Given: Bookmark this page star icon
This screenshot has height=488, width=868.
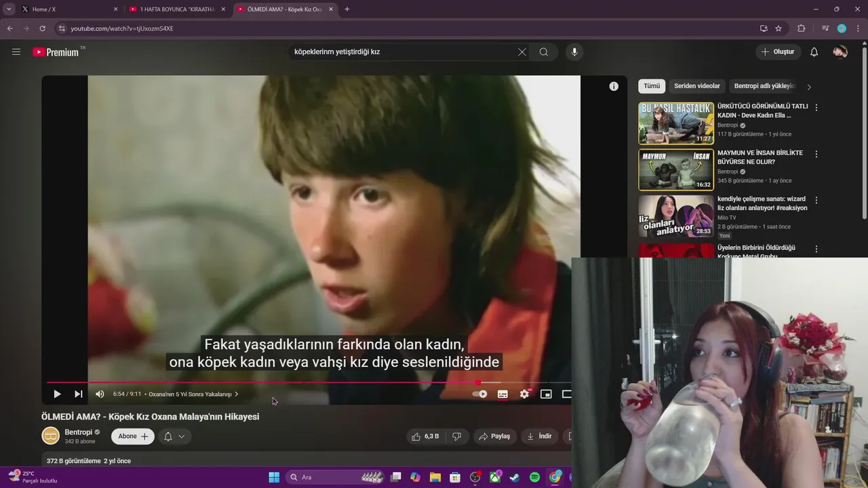Looking at the screenshot, I should tap(778, 28).
